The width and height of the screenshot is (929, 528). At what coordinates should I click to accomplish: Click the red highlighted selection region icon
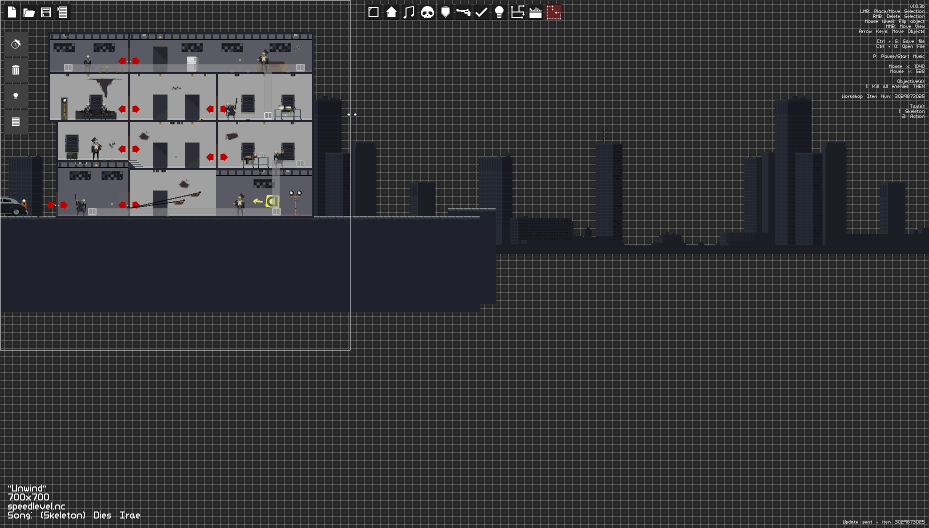[x=553, y=12]
